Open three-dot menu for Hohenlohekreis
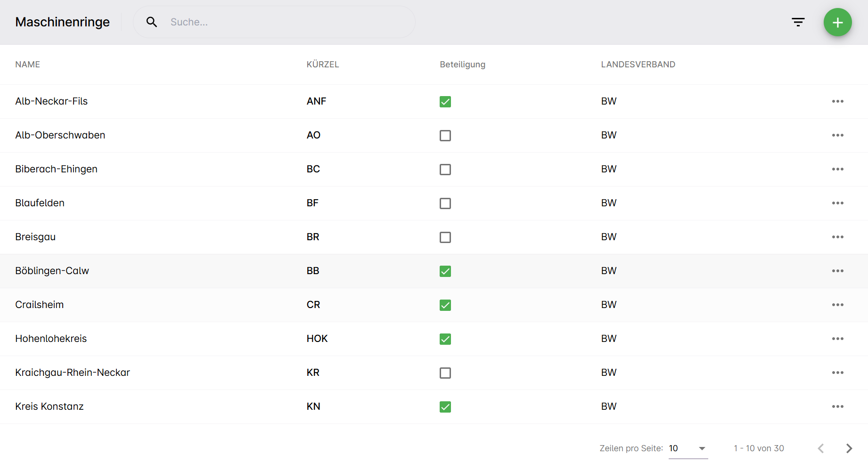The width and height of the screenshot is (868, 471). (837, 339)
